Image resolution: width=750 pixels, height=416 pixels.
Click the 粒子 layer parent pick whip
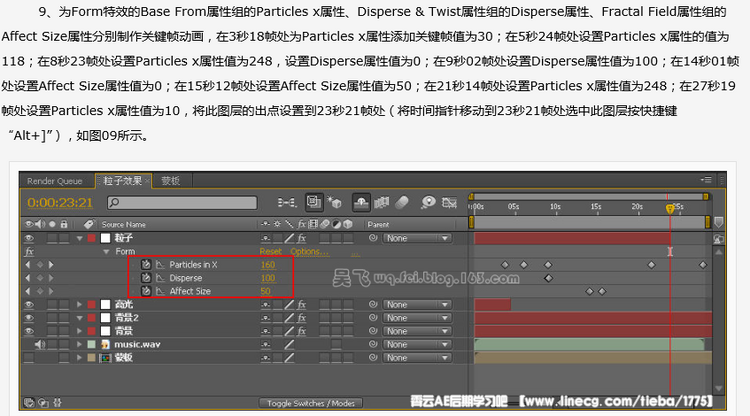(373, 238)
